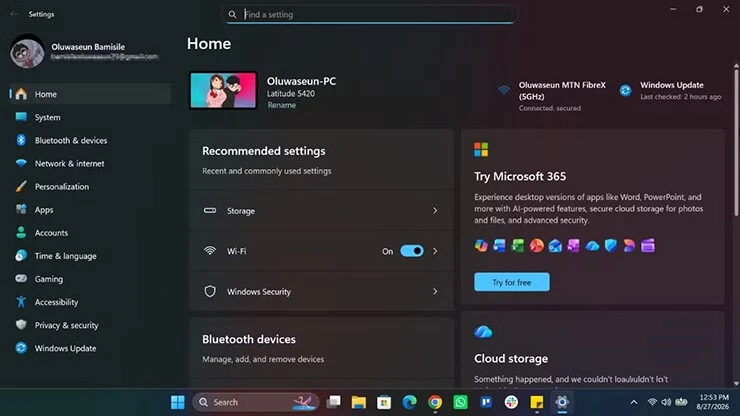This screenshot has height=416, width=740.
Task: Select Apps in the sidebar
Action: click(x=90, y=210)
